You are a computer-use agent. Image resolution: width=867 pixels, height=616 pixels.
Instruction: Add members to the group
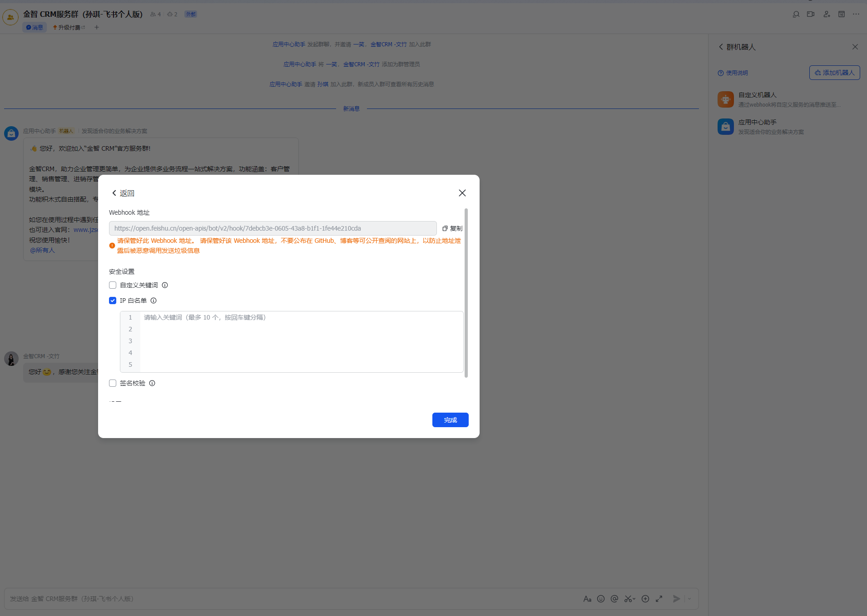click(x=827, y=15)
